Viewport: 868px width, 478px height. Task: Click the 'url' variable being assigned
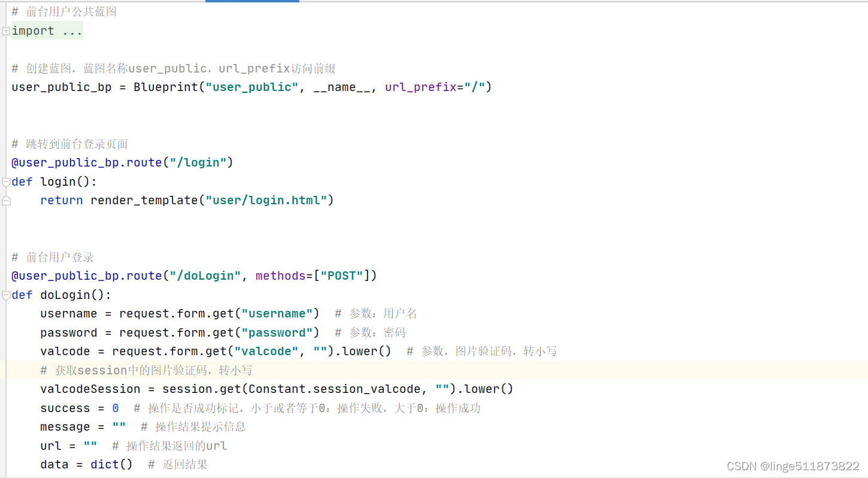point(51,446)
